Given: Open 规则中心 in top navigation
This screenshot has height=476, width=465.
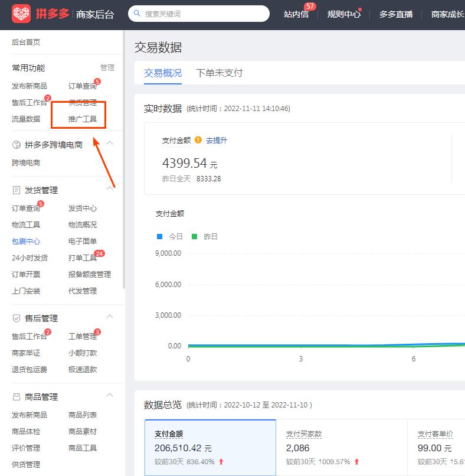Looking at the screenshot, I should (343, 14).
